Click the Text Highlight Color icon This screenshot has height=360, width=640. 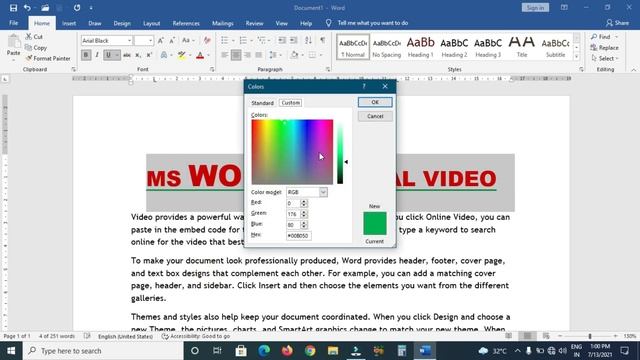[182, 55]
